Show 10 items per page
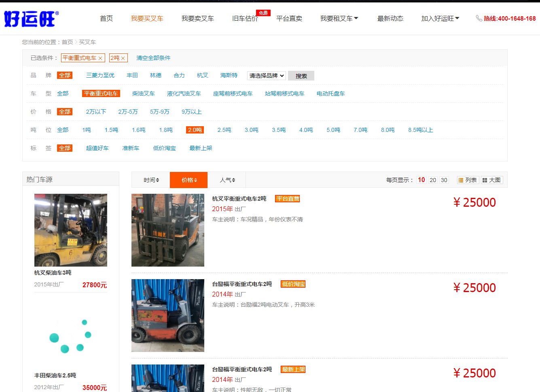Image resolution: width=540 pixels, height=392 pixels. 421,180
